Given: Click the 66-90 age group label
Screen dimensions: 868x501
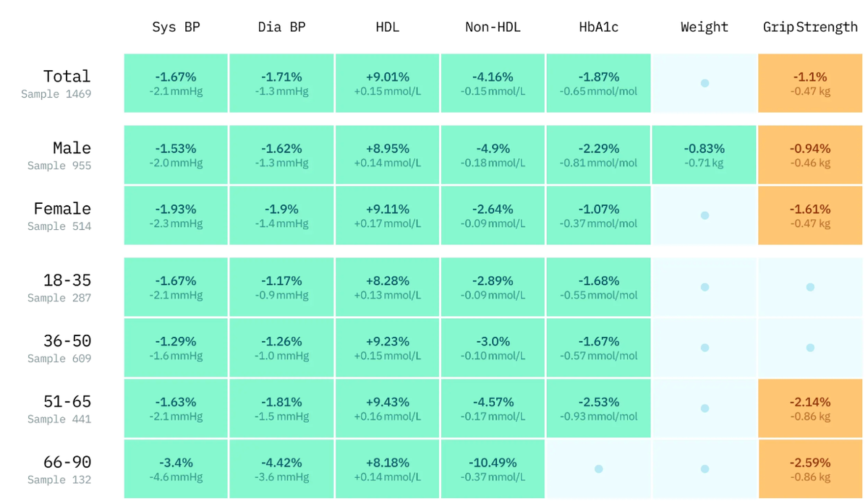Looking at the screenshot, I should [67, 462].
